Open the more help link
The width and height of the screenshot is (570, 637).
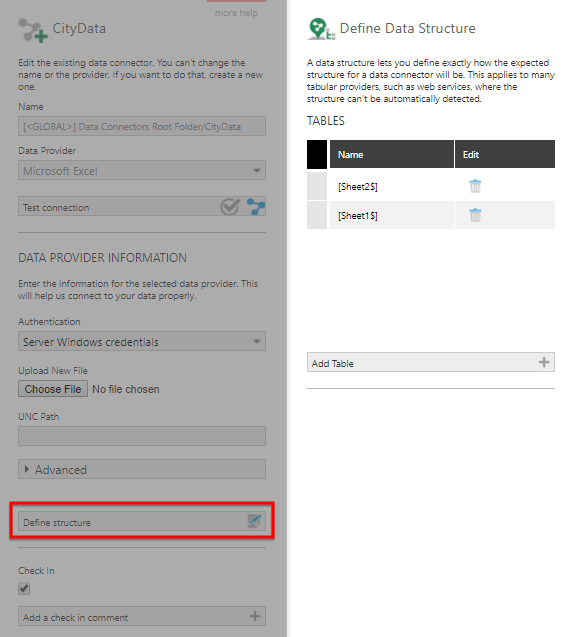click(236, 13)
